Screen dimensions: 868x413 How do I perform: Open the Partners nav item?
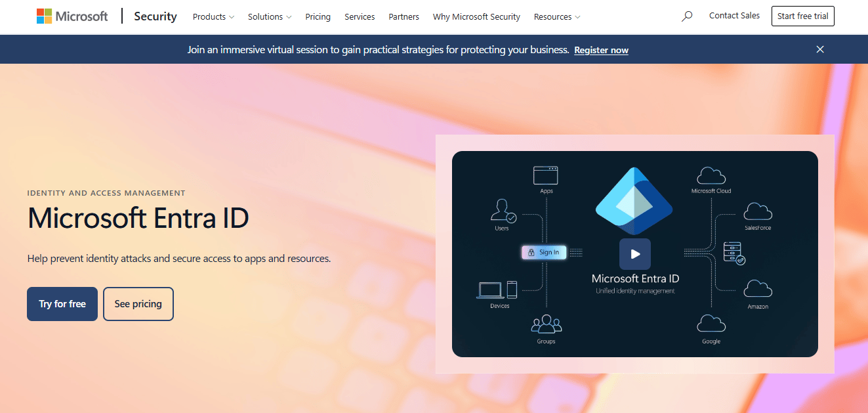point(404,16)
